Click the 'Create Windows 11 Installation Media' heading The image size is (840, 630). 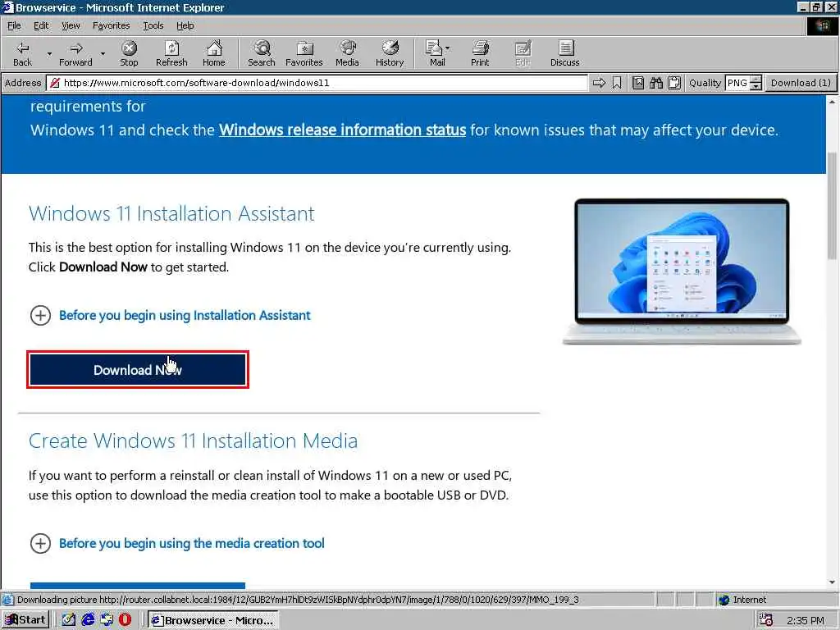pyautogui.click(x=193, y=441)
